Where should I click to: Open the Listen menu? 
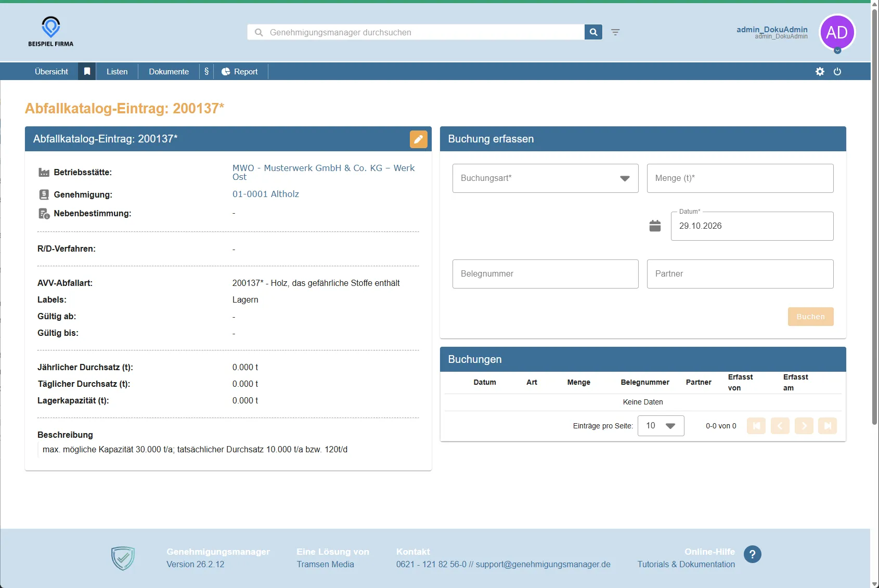(117, 71)
